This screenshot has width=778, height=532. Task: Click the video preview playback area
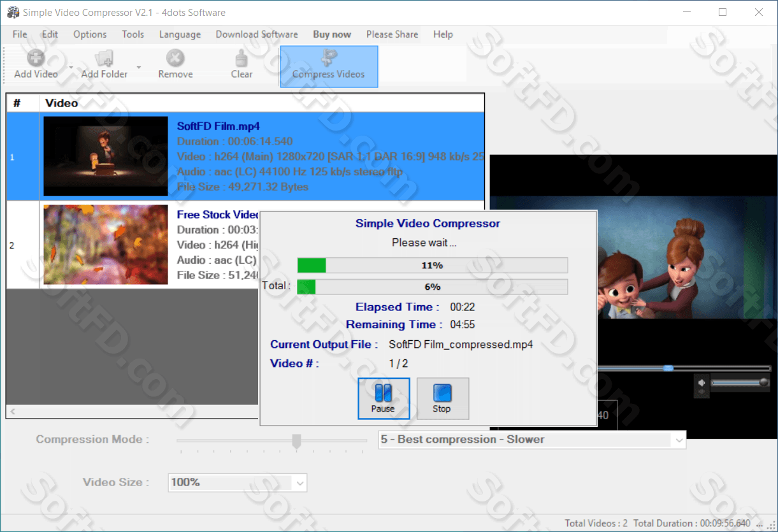pos(633,257)
